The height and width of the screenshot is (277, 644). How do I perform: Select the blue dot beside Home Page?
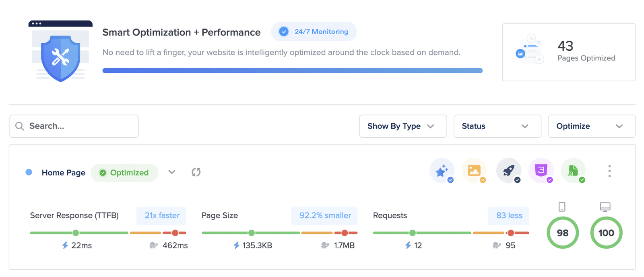pos(29,172)
